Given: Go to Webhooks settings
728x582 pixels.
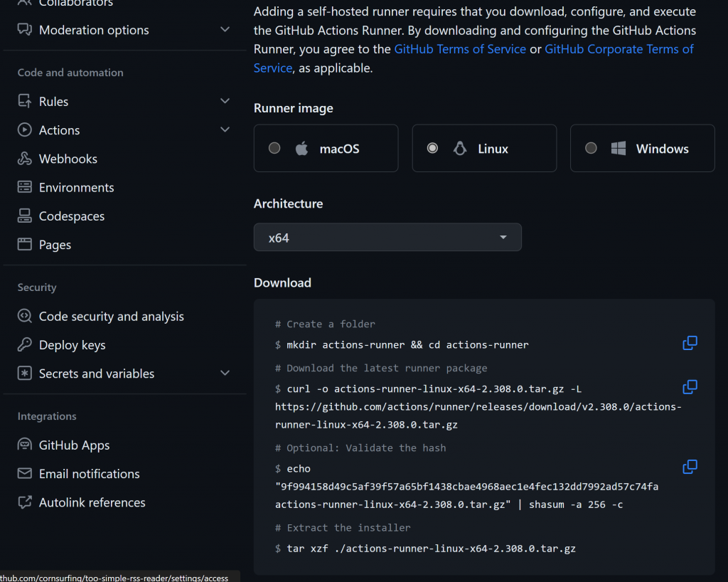Looking at the screenshot, I should 68,159.
